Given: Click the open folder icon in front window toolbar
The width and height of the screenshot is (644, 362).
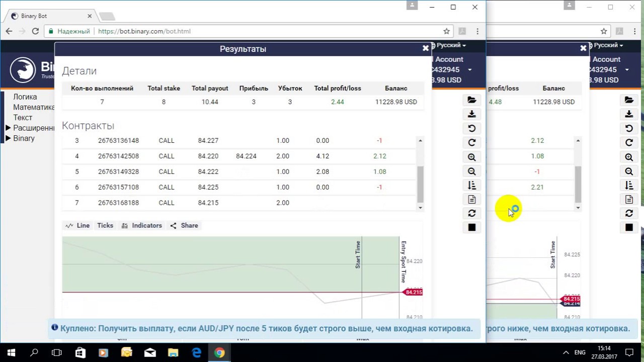Looking at the screenshot, I should (x=472, y=100).
